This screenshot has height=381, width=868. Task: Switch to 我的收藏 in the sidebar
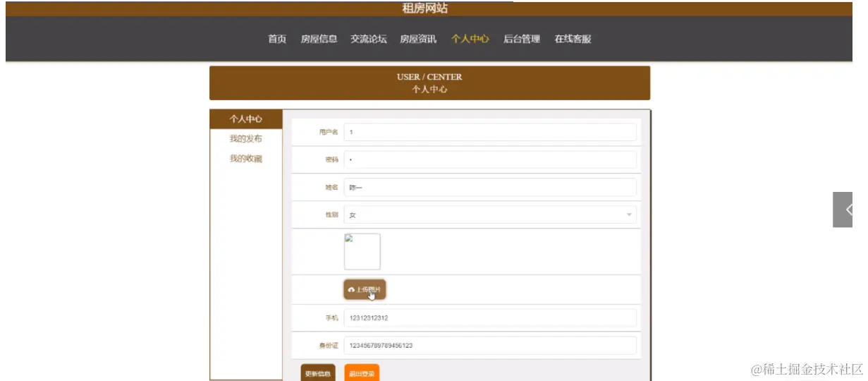[x=246, y=159]
